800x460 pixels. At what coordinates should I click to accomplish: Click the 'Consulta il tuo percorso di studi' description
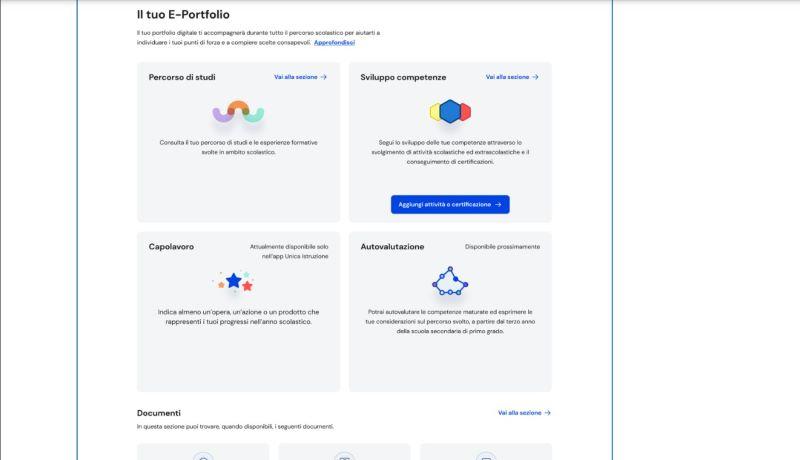coord(238,147)
